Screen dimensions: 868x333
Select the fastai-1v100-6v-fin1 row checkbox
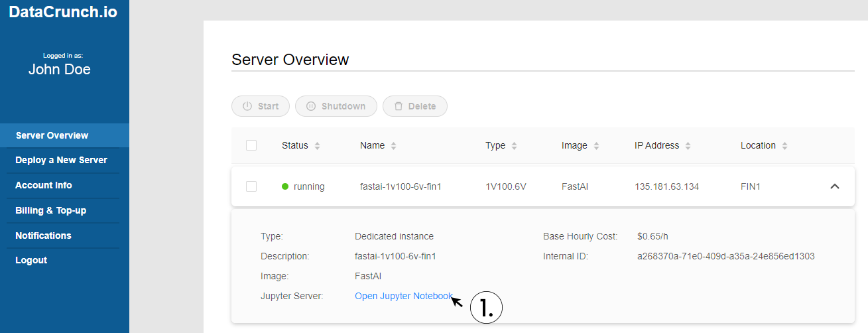tap(251, 186)
